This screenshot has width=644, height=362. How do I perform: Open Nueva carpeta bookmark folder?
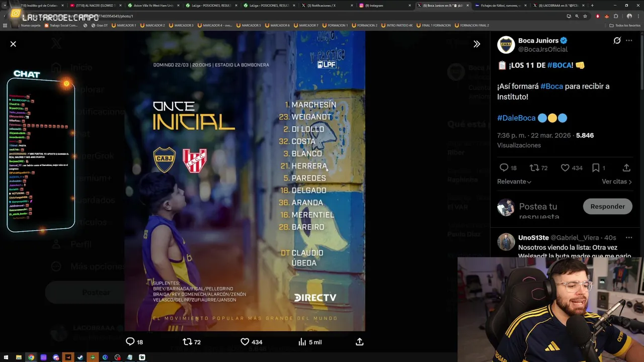[28, 25]
